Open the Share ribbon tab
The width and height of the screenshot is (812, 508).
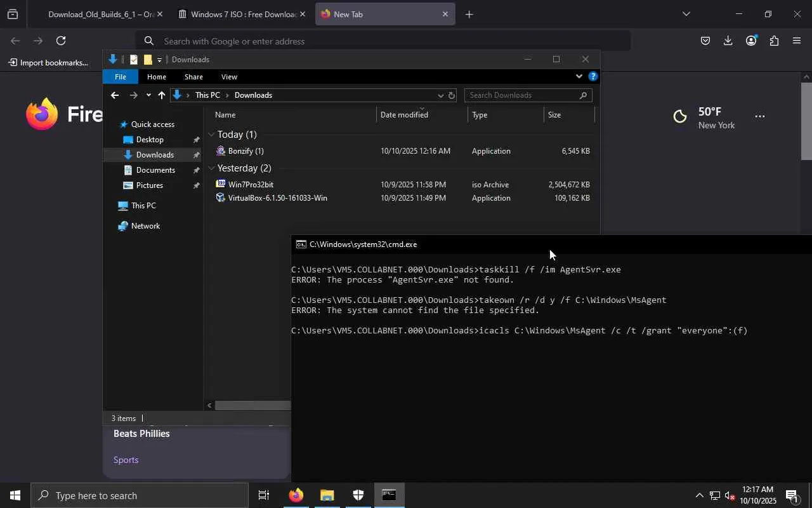[193, 77]
